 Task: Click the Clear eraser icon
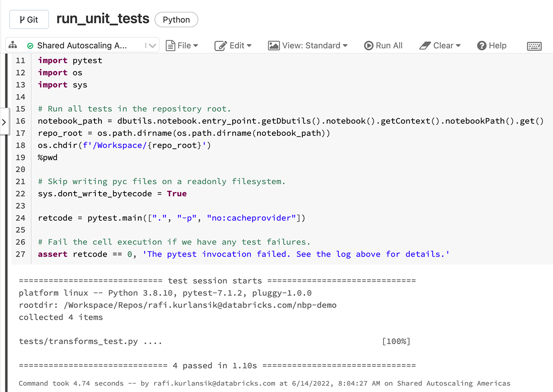pyautogui.click(x=425, y=46)
